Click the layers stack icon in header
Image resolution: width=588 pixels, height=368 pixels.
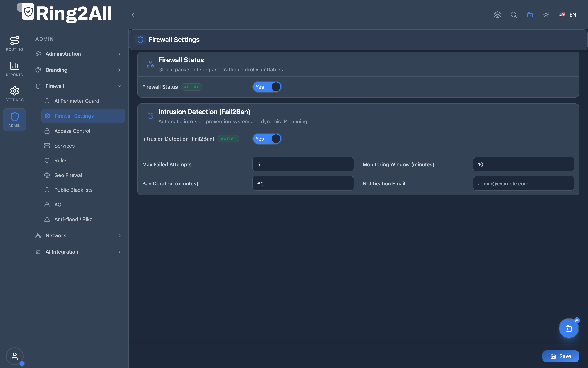pyautogui.click(x=497, y=15)
